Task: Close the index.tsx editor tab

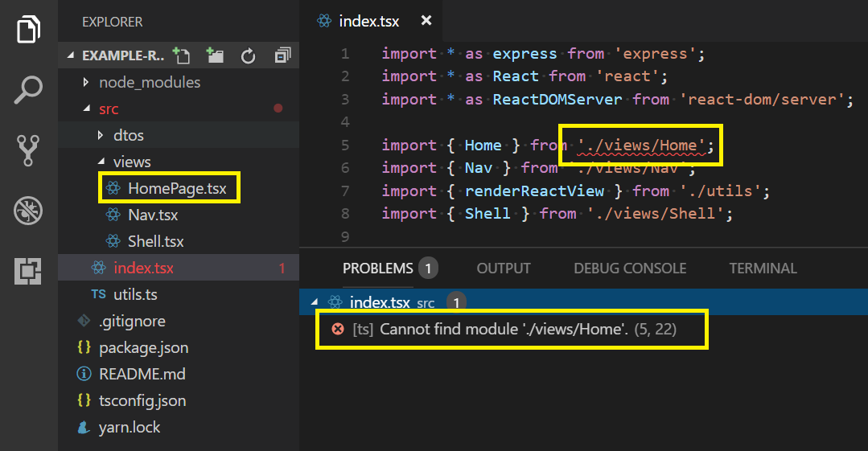Action: pyautogui.click(x=426, y=20)
